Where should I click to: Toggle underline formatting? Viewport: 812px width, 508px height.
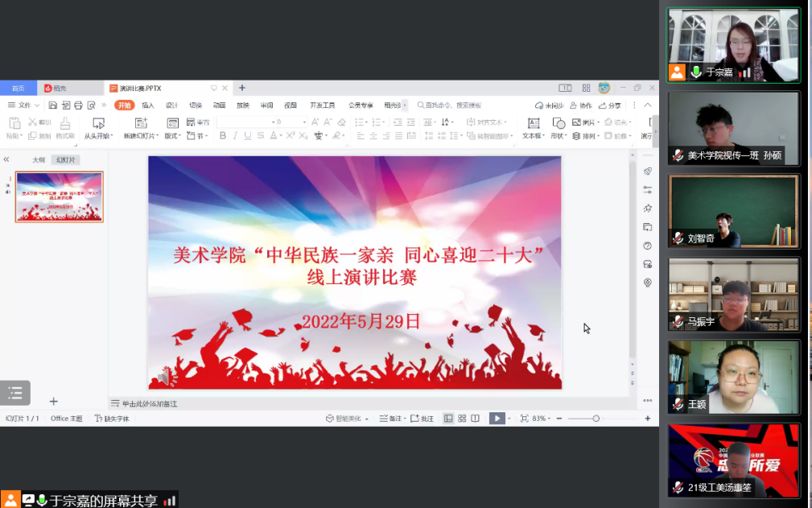(x=248, y=136)
